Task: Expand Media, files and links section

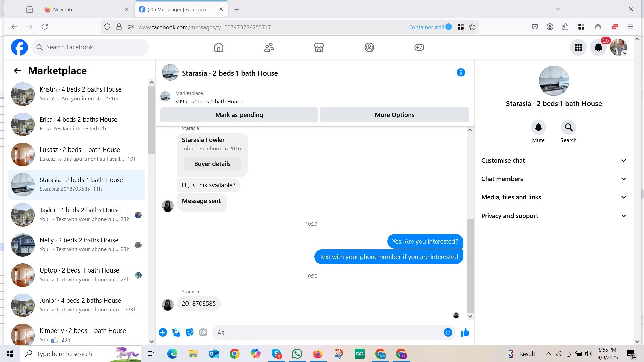Action: 553,197
